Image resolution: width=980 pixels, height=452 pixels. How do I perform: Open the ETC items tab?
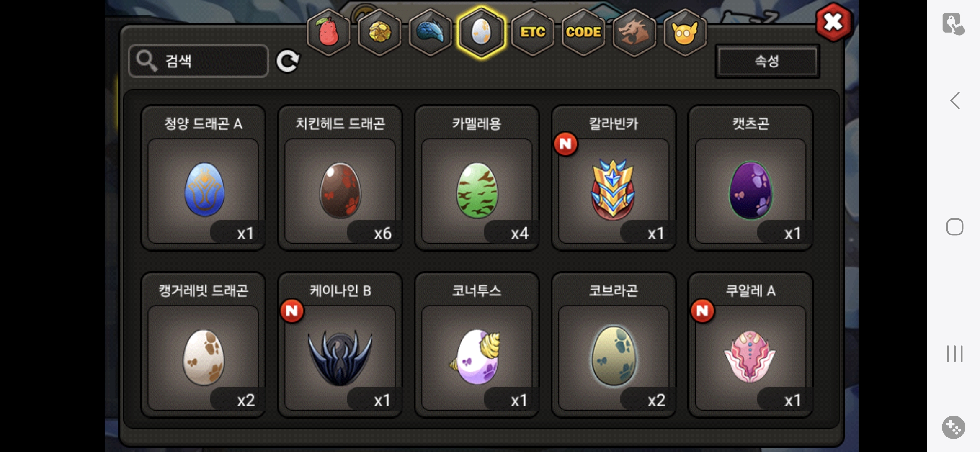(x=533, y=32)
